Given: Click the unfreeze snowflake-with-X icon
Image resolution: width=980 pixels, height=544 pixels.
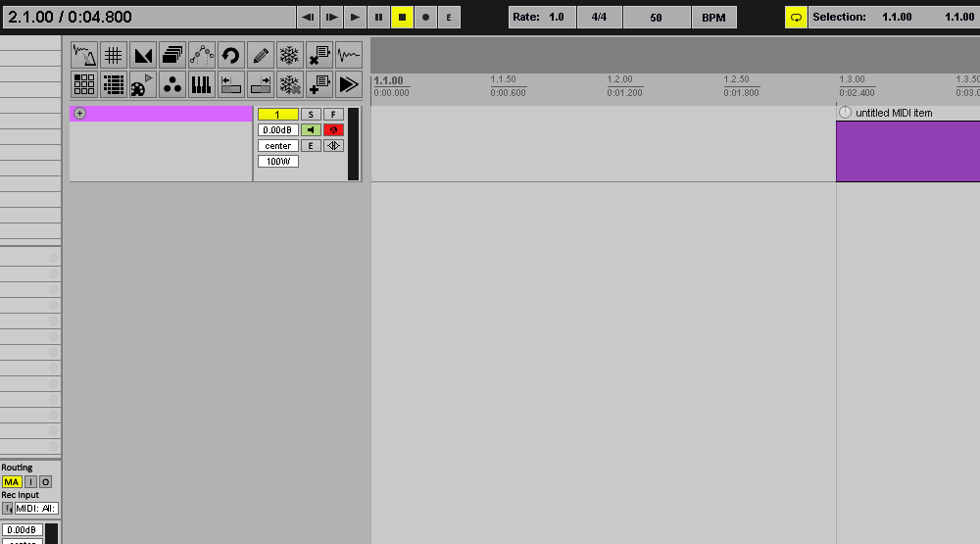Looking at the screenshot, I should tap(289, 84).
